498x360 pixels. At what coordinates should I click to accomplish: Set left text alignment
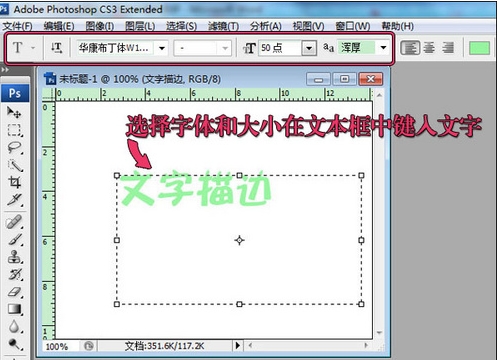pyautogui.click(x=409, y=48)
